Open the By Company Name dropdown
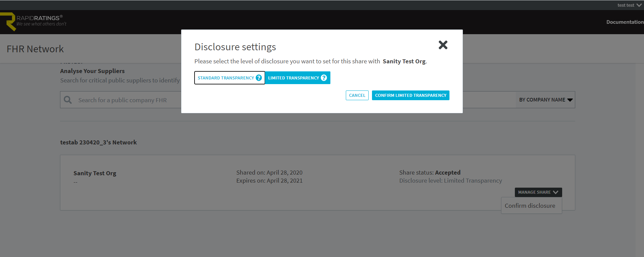Screen dimensions: 644x257 [546, 100]
